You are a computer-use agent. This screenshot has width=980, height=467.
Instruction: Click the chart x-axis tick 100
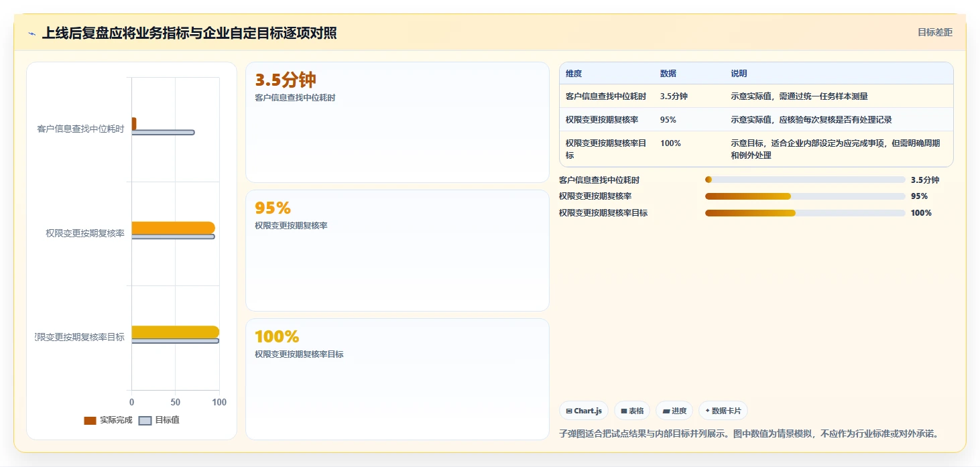tap(219, 403)
